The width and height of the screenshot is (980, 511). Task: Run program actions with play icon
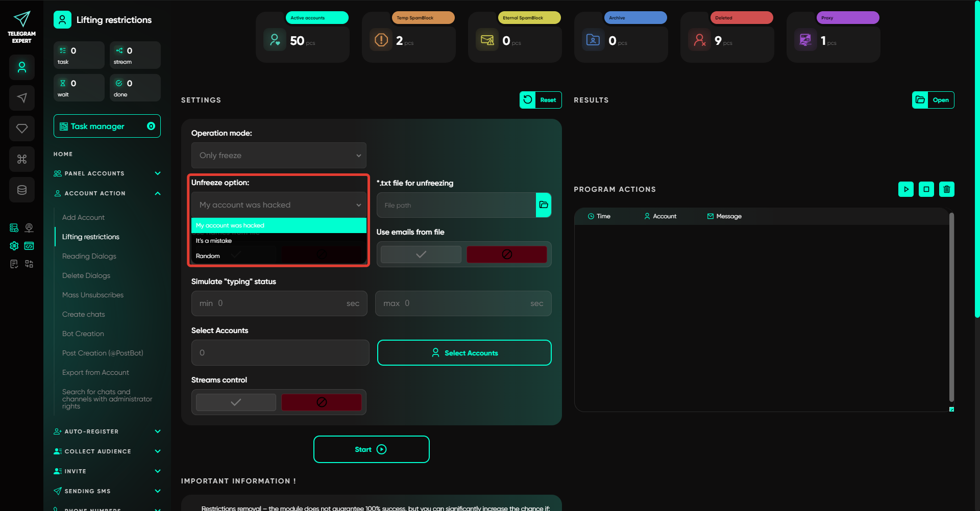point(906,189)
